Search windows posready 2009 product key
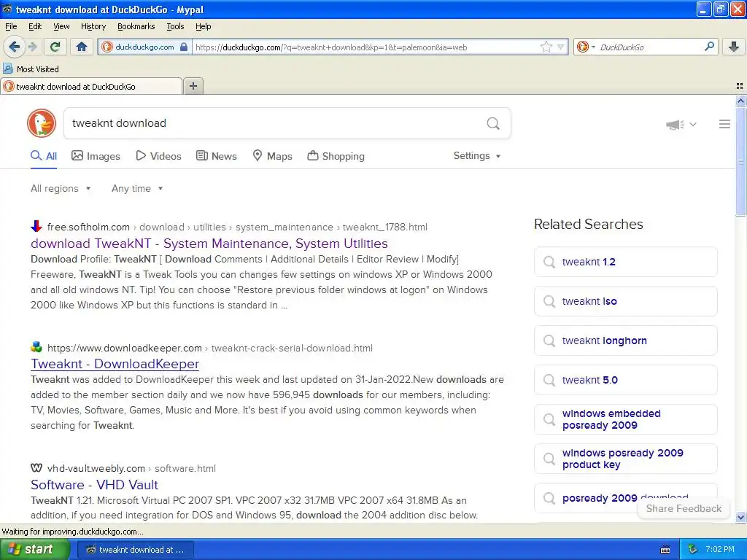 pos(625,459)
